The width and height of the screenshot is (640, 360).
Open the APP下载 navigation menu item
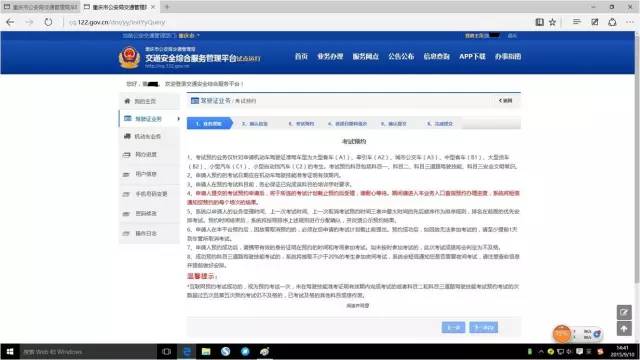[x=472, y=56]
